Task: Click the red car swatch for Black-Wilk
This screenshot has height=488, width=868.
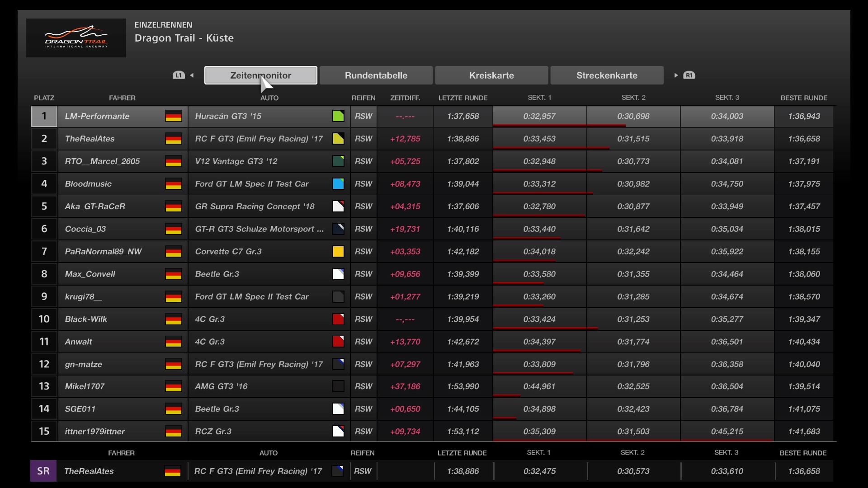Action: click(x=338, y=319)
